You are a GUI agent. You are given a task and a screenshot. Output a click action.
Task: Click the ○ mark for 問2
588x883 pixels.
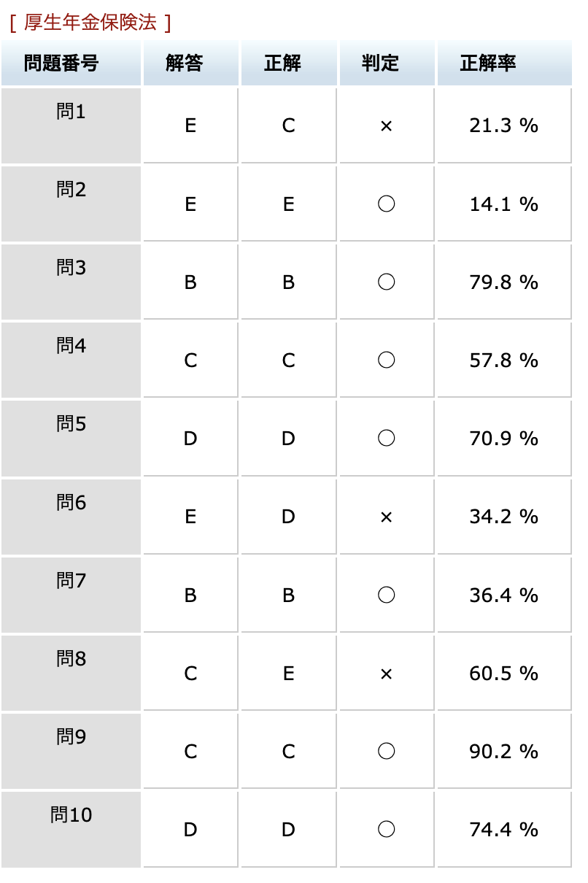[387, 204]
